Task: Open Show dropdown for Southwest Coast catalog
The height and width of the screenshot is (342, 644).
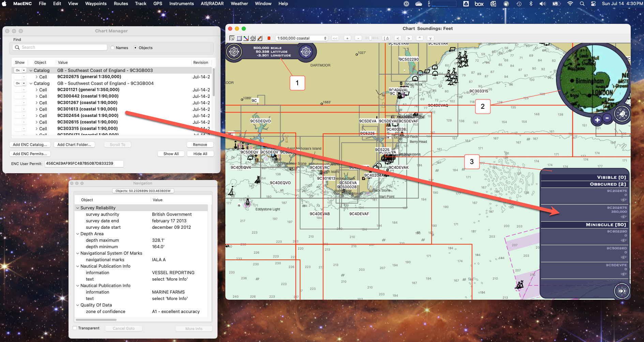Action: click(20, 83)
